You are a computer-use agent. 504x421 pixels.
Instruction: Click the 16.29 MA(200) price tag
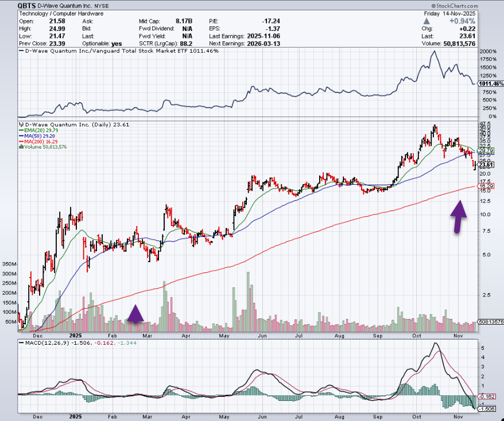[x=487, y=186]
